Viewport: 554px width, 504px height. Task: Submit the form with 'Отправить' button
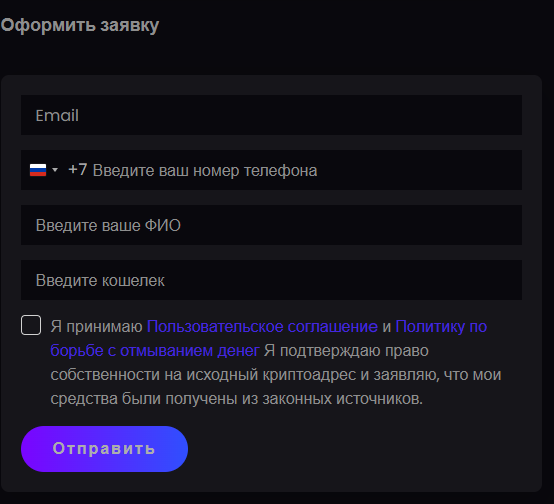[x=104, y=449]
